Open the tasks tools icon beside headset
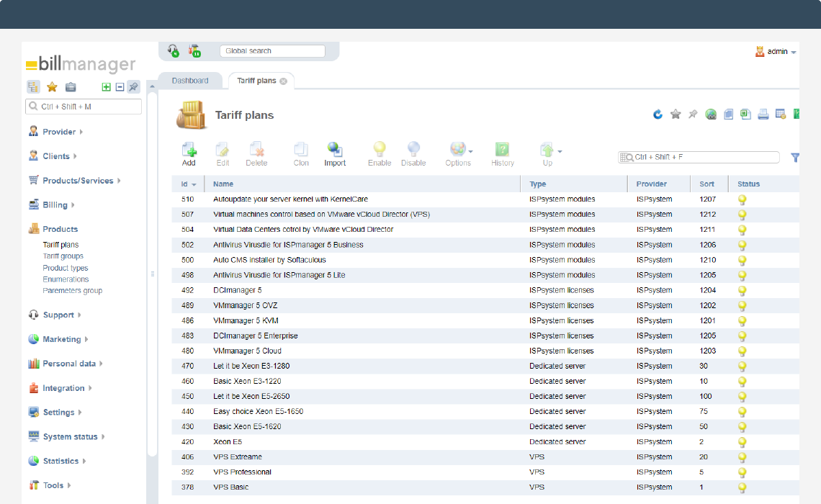The width and height of the screenshot is (821, 504). [x=194, y=51]
